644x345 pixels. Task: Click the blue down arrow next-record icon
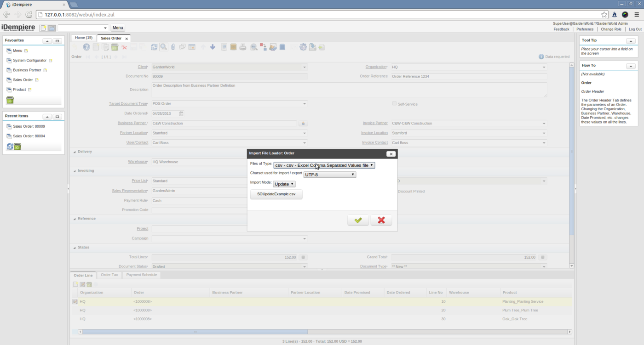[213, 47]
